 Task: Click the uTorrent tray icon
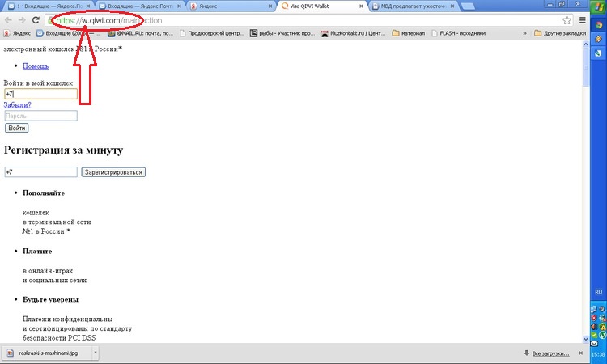click(x=602, y=336)
